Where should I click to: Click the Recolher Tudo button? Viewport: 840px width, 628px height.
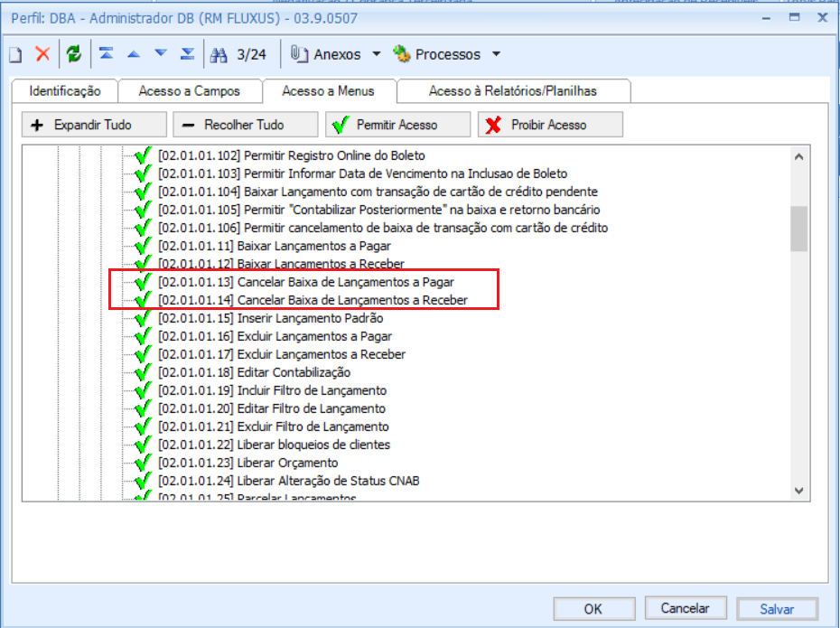tap(246, 125)
